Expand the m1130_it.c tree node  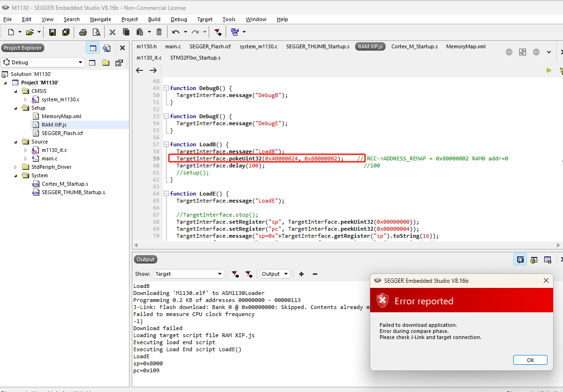tap(26, 150)
